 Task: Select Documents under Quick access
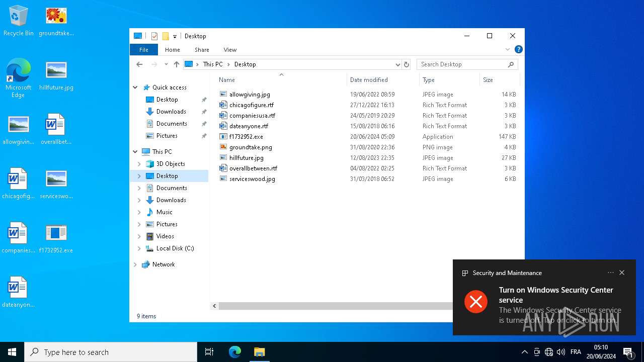[172, 124]
